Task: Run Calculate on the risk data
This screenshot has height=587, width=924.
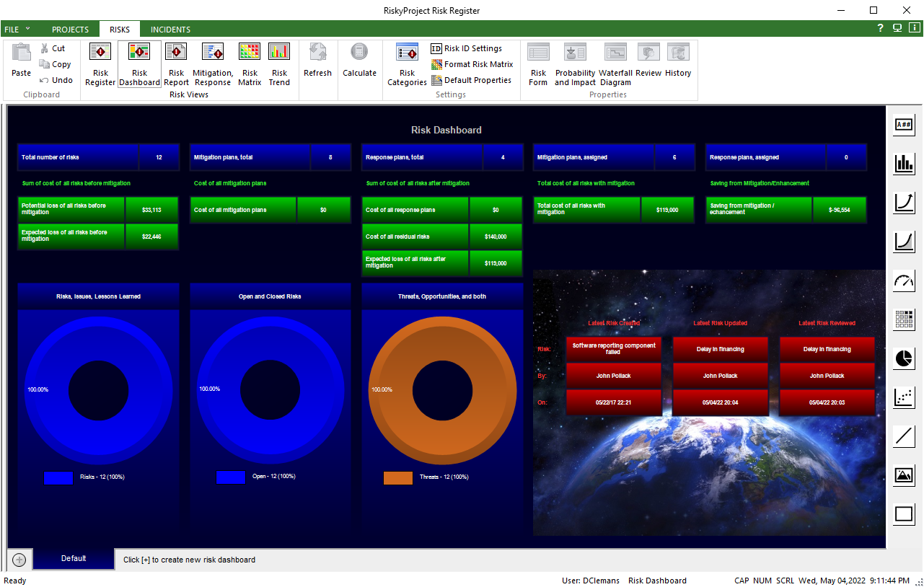Action: [359, 63]
